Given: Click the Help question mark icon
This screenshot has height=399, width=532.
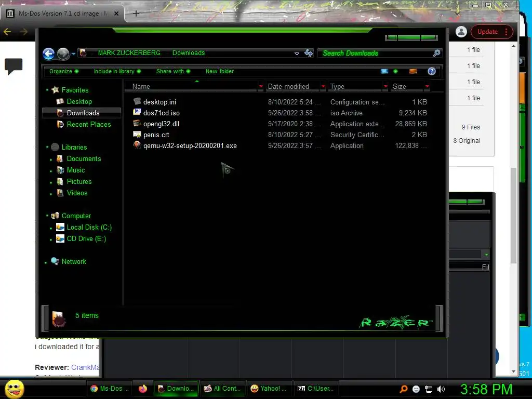Looking at the screenshot, I should pyautogui.click(x=432, y=71).
